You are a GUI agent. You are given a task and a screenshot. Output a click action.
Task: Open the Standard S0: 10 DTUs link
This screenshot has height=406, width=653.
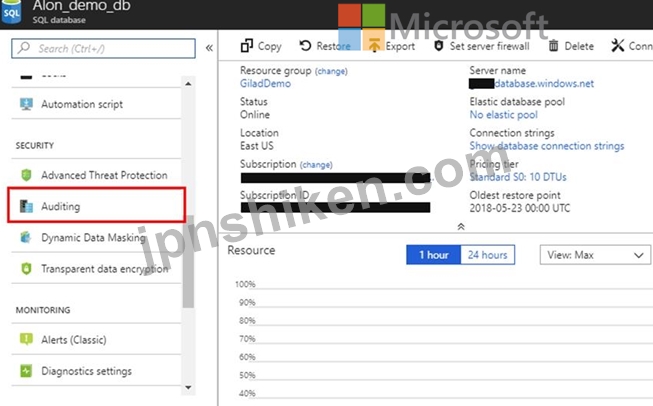(x=518, y=177)
